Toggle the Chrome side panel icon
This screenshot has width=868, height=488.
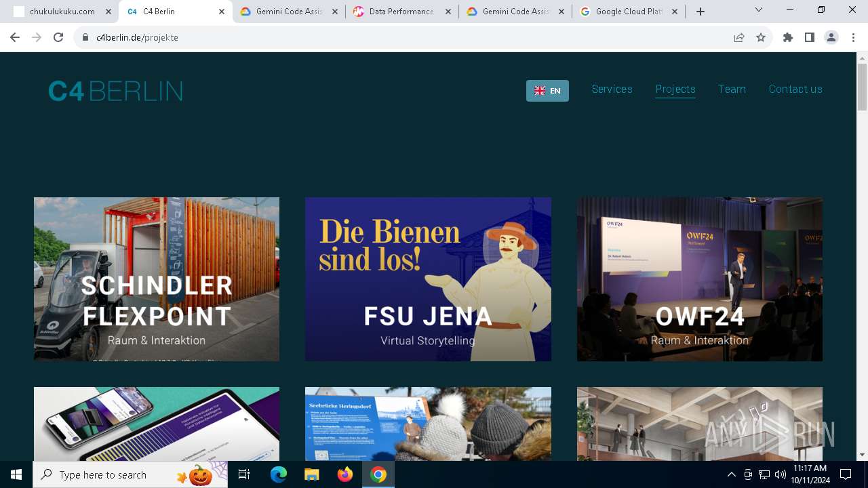point(810,37)
